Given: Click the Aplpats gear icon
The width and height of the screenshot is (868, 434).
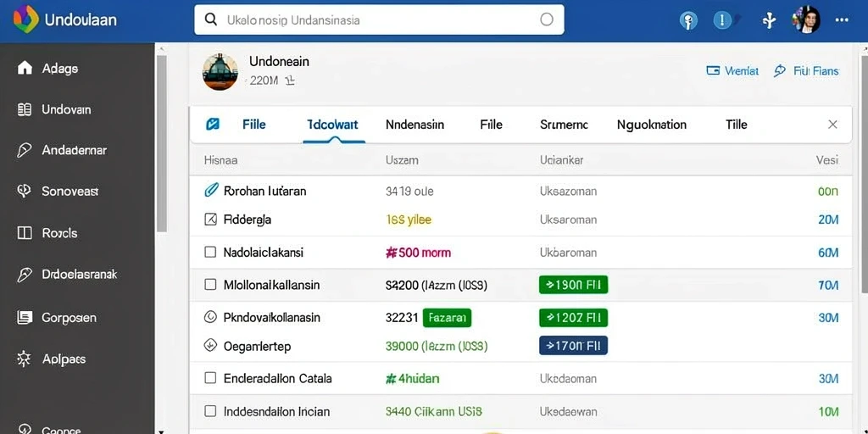Looking at the screenshot, I should pos(25,359).
